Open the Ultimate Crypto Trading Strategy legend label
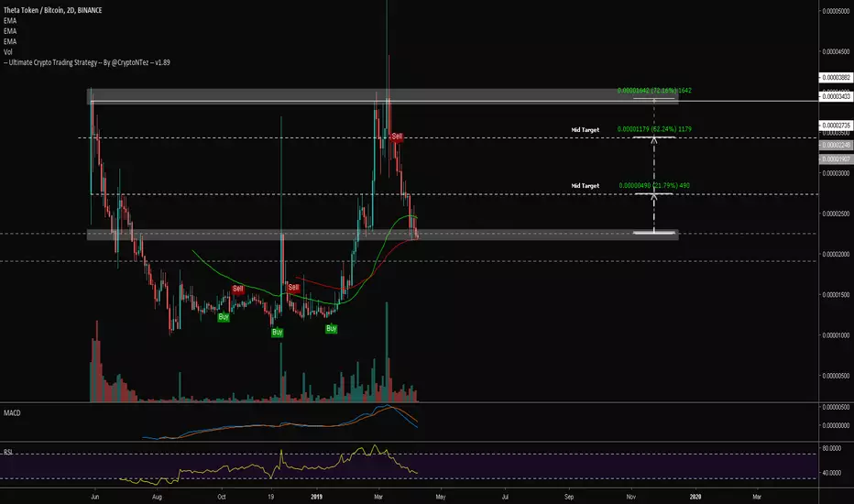Viewport: 854px width, 504px height. (87, 62)
